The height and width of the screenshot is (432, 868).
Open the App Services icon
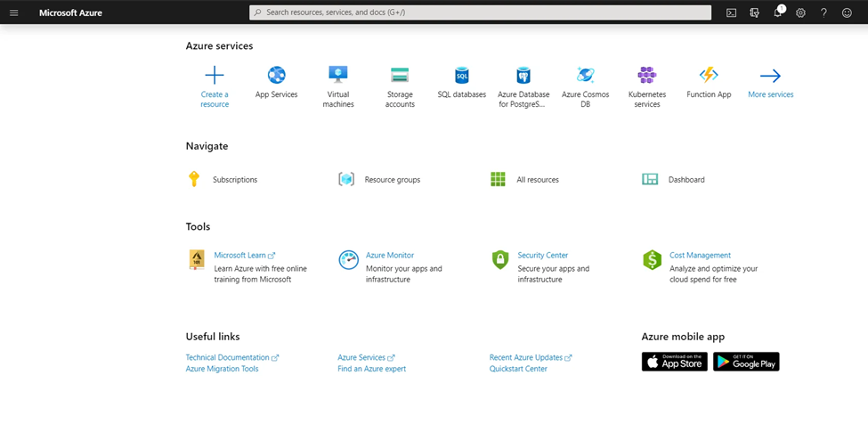(x=276, y=75)
